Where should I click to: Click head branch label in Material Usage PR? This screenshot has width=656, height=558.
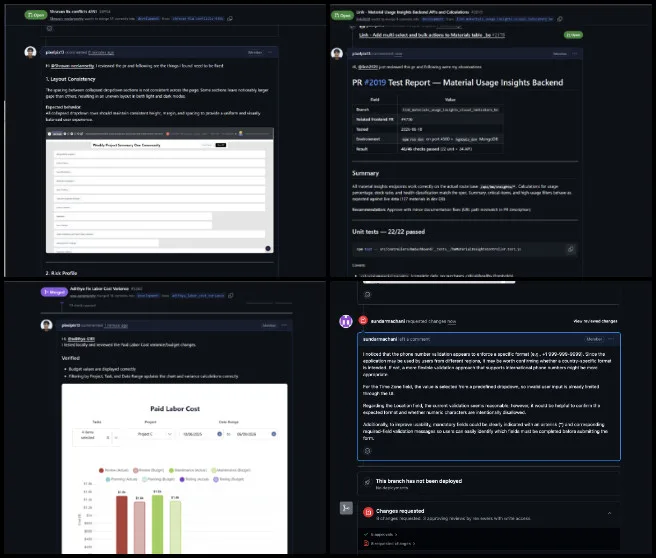(505, 19)
